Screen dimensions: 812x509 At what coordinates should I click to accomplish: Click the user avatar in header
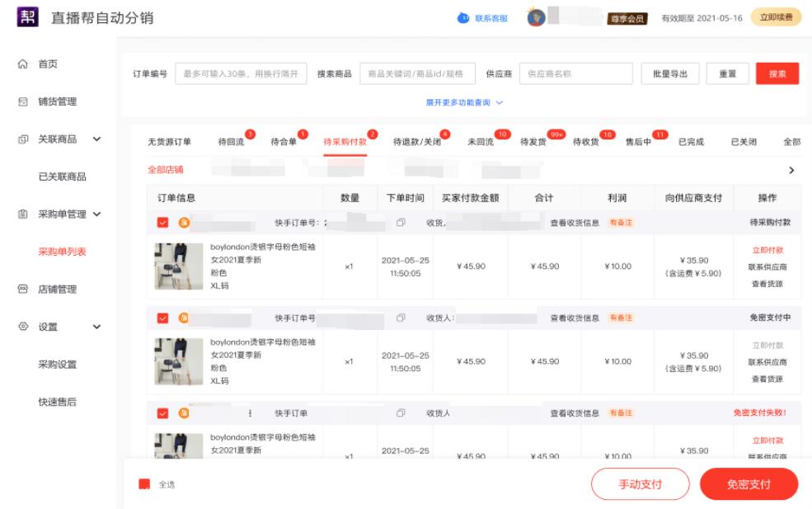[x=536, y=17]
